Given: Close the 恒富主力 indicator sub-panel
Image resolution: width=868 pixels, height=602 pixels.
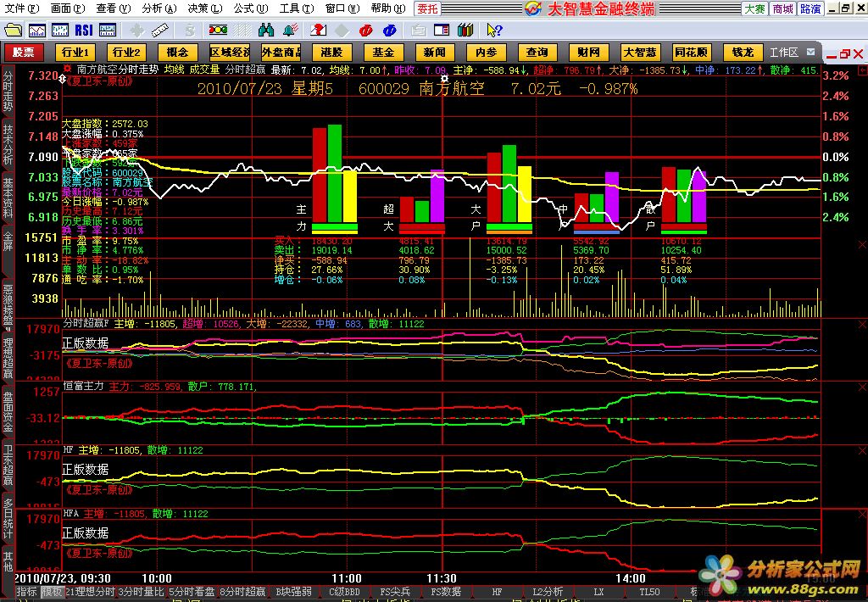Looking at the screenshot, I should tap(862, 387).
